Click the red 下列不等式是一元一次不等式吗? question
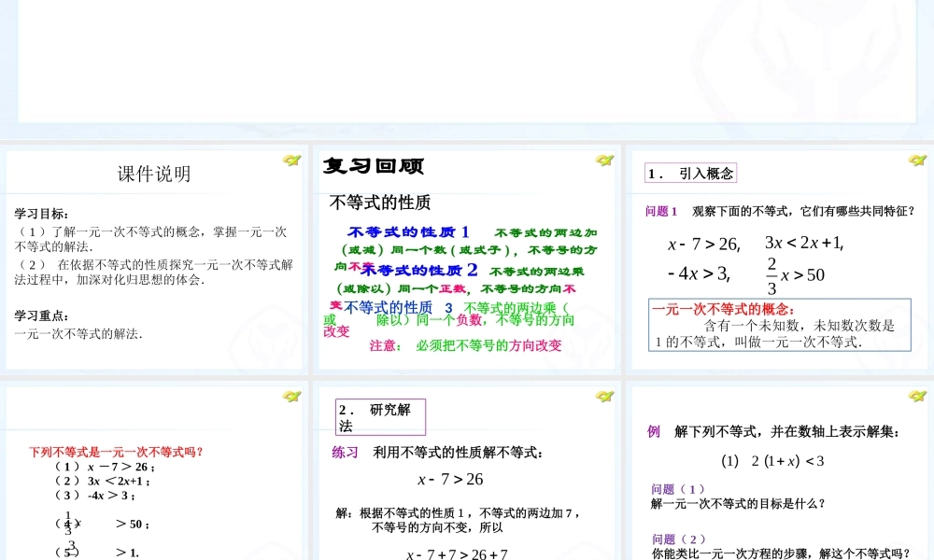This screenshot has height=560, width=934. pos(116,453)
